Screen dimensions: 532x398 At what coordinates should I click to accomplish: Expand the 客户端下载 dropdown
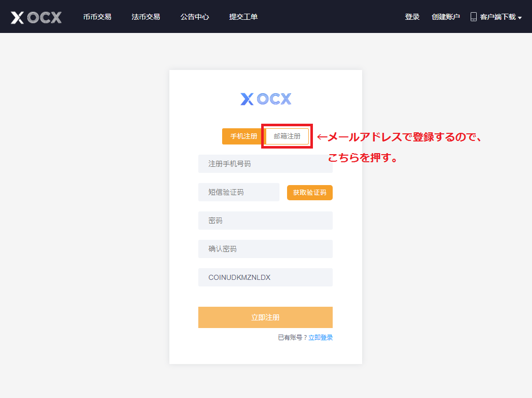pos(501,17)
